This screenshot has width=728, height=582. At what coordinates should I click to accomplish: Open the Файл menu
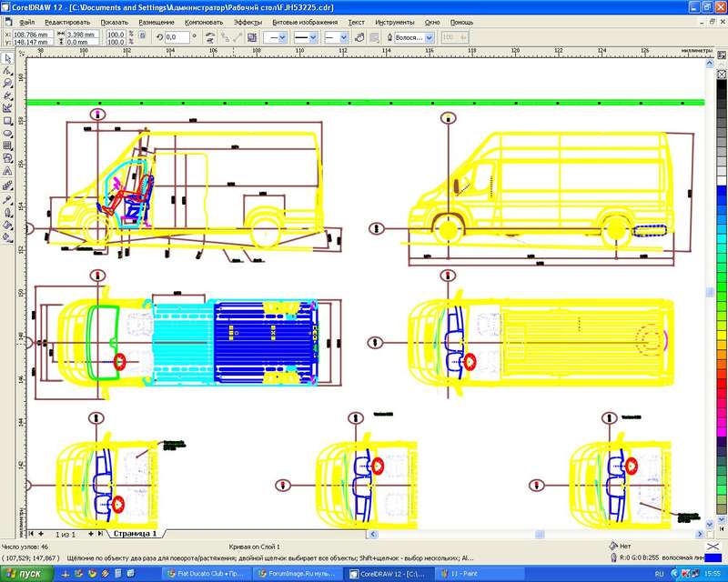[x=26, y=21]
